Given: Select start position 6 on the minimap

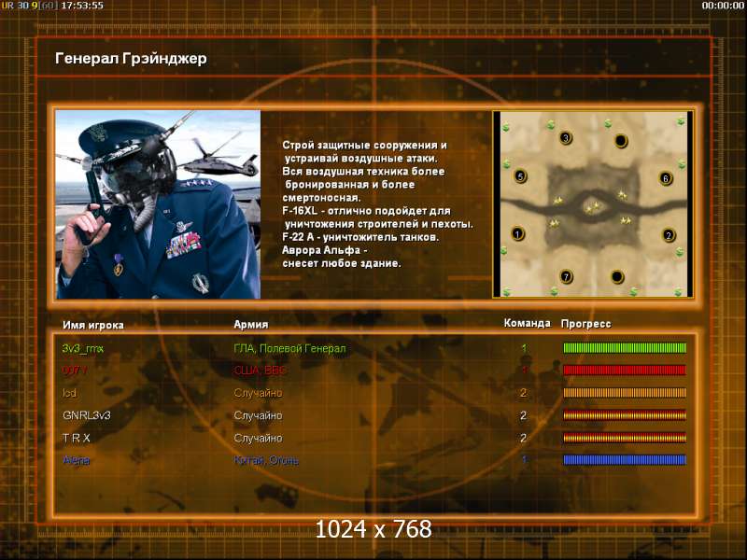Looking at the screenshot, I should click(x=666, y=178).
